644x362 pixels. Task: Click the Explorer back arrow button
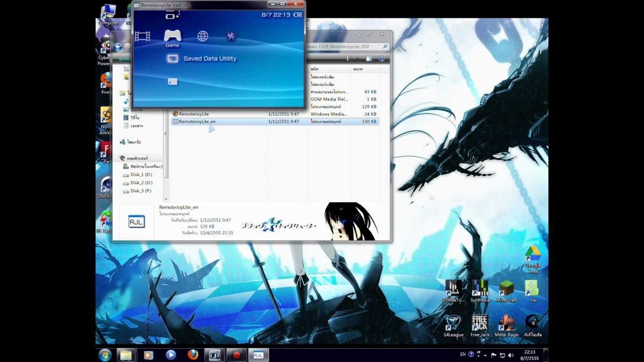point(118,47)
